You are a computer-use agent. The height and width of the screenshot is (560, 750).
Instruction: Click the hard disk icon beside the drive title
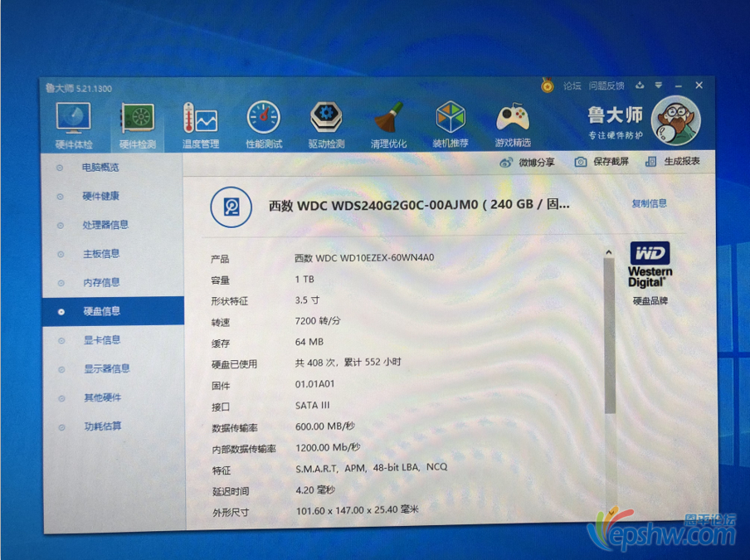tap(231, 207)
